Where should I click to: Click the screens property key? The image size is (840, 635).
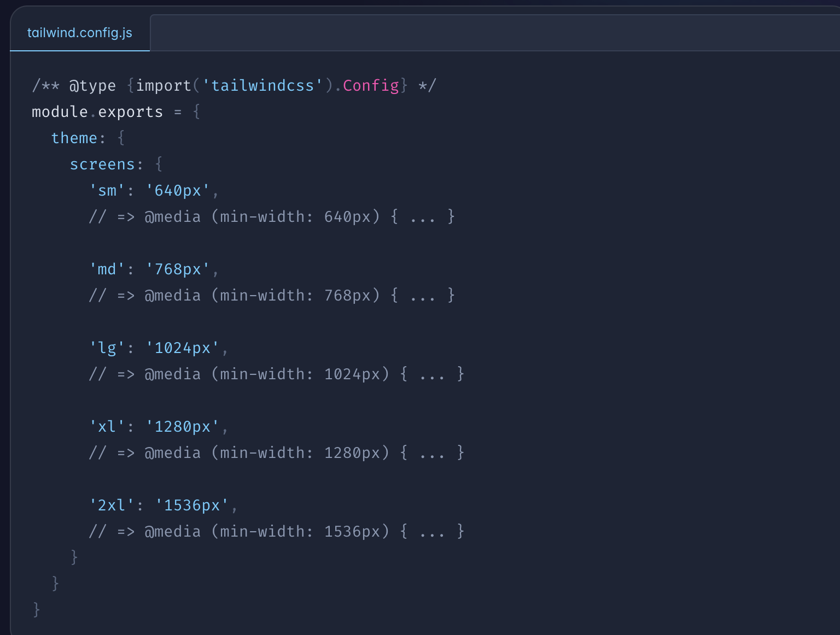[x=102, y=164]
